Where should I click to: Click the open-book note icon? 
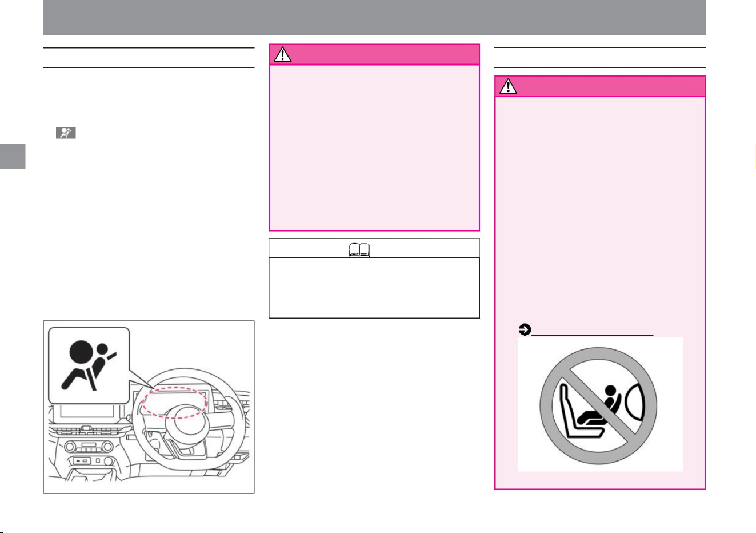tap(360, 249)
